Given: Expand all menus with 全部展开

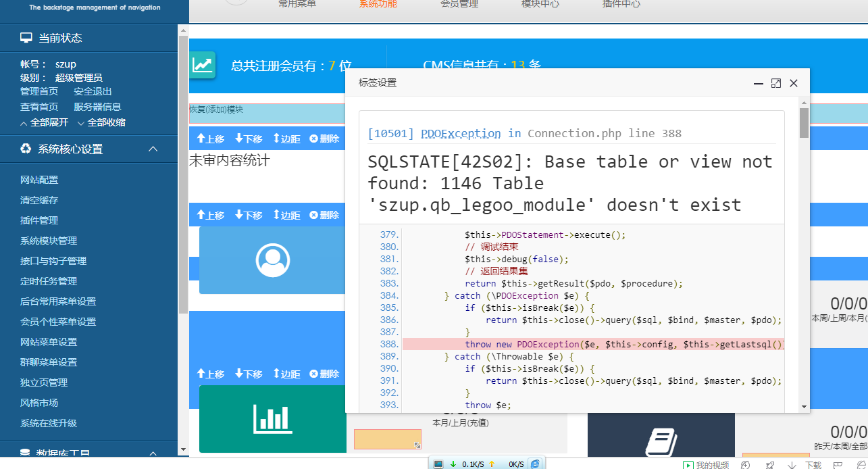Looking at the screenshot, I should tap(45, 122).
